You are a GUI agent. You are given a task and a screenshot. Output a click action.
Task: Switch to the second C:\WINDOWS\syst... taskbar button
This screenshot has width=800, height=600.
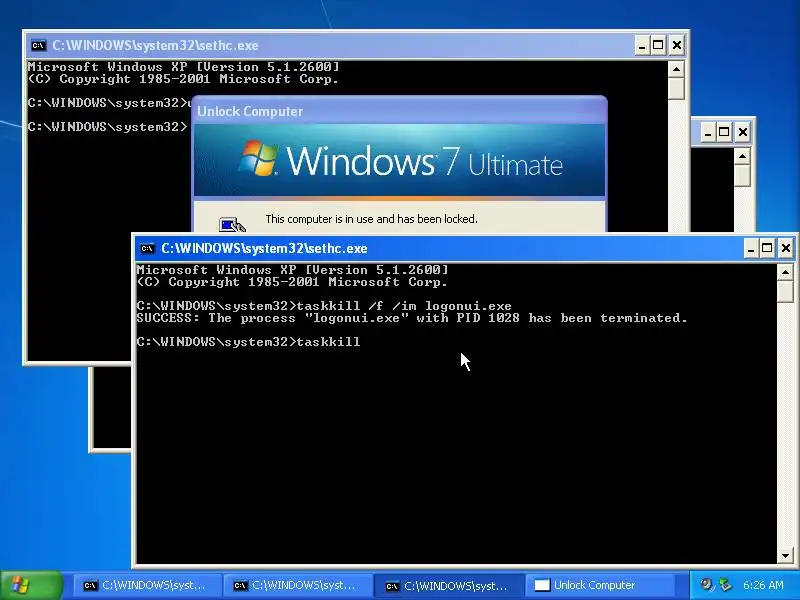click(297, 586)
